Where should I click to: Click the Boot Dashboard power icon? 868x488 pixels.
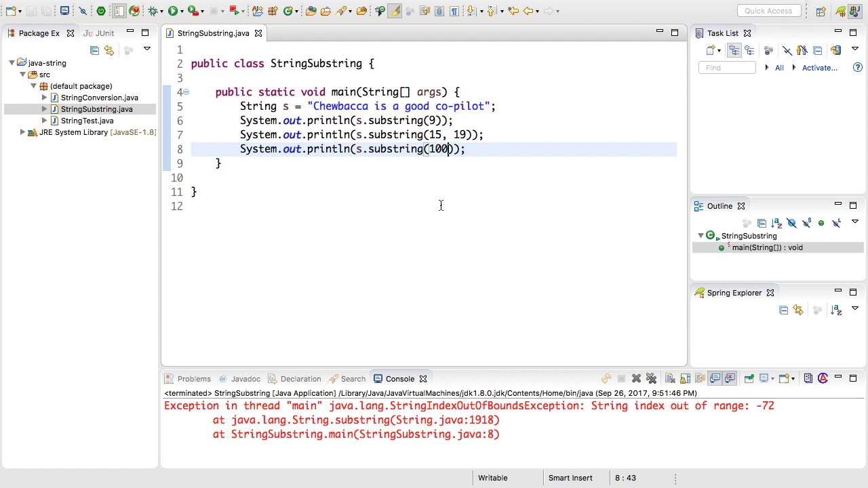101,11
